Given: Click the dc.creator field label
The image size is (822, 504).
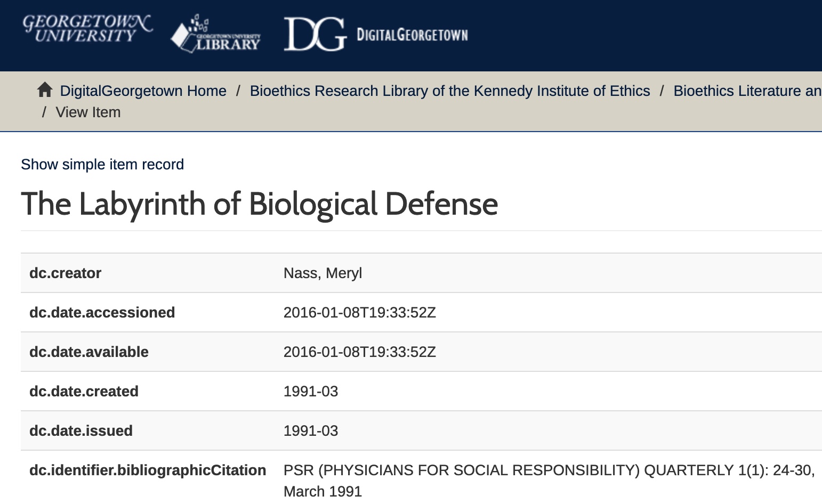Looking at the screenshot, I should click(65, 273).
